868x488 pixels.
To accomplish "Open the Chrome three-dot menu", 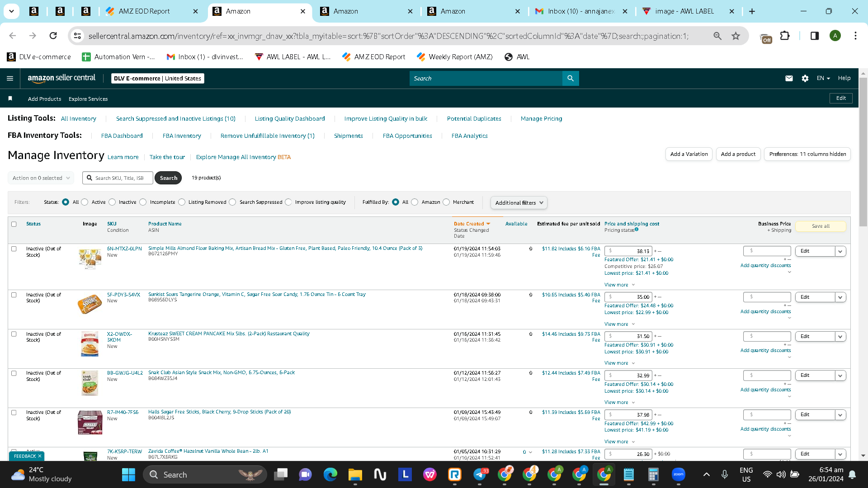I will pos(855,36).
